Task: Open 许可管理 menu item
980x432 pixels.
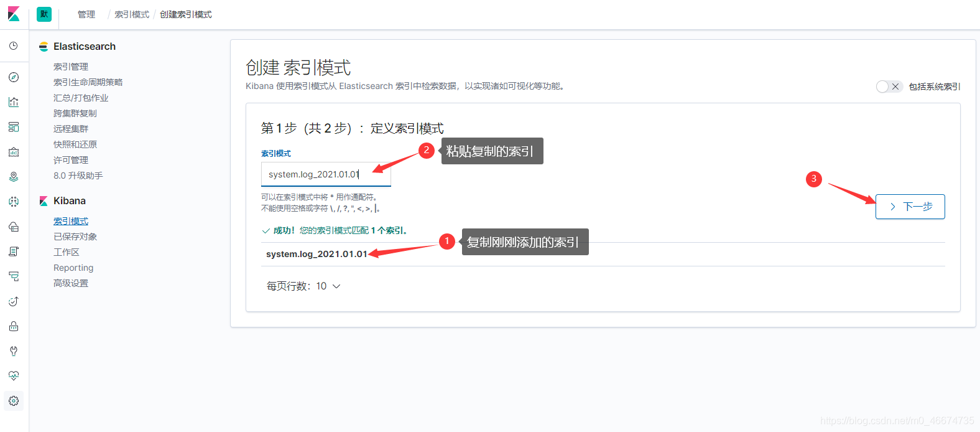Action: [71, 160]
